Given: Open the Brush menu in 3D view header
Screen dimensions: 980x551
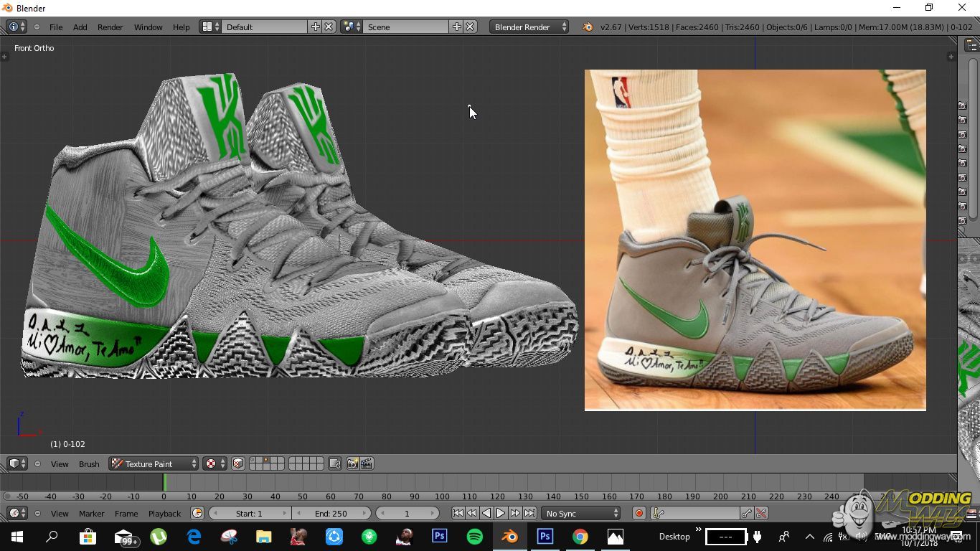Looking at the screenshot, I should tap(89, 464).
